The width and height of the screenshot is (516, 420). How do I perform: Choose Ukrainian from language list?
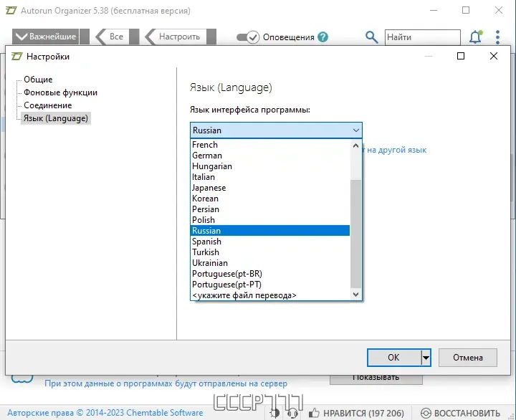point(270,263)
